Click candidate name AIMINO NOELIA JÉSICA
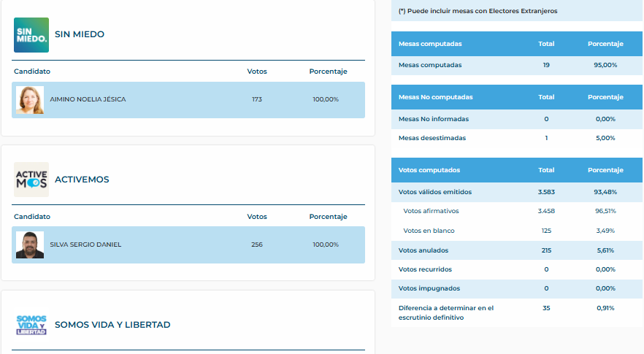 point(88,99)
